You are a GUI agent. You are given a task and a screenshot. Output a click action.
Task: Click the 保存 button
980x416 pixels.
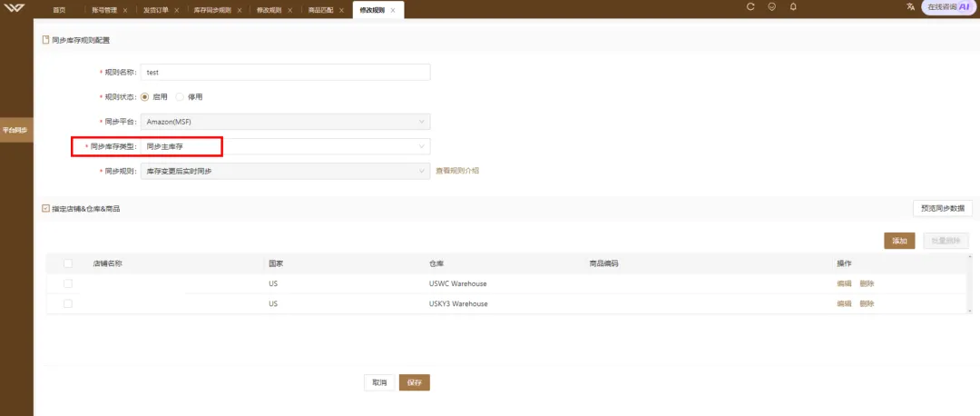click(x=415, y=382)
